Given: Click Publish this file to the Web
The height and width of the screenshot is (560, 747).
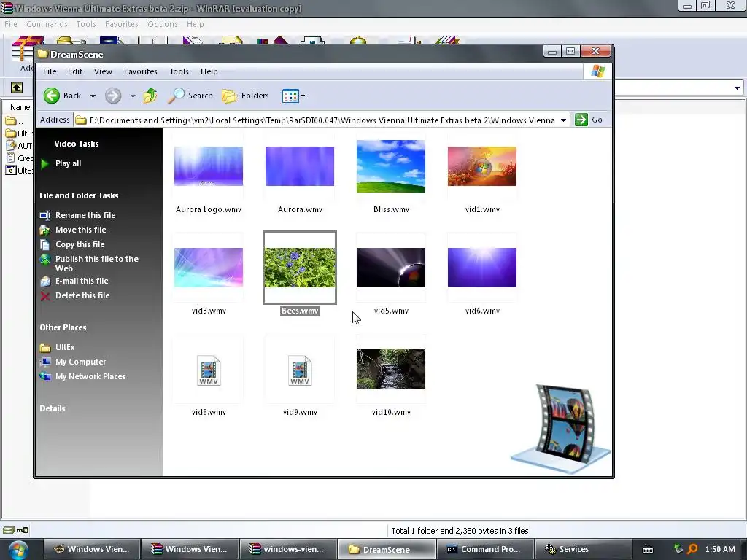Looking at the screenshot, I should tap(97, 264).
